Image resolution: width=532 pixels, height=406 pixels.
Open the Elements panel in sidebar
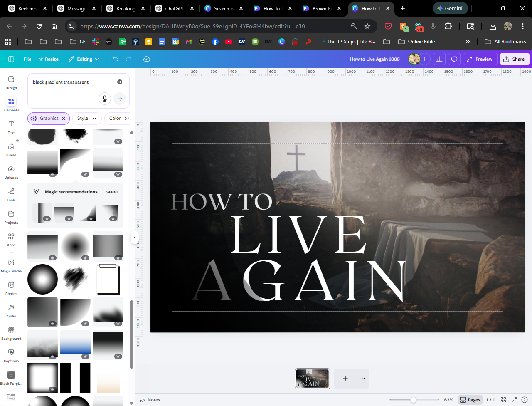pos(11,104)
